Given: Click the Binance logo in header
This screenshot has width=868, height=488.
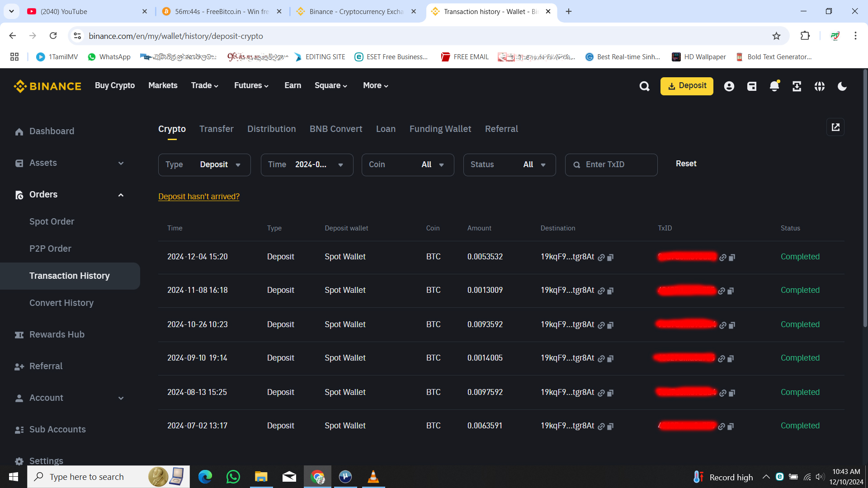Looking at the screenshot, I should pyautogui.click(x=47, y=86).
